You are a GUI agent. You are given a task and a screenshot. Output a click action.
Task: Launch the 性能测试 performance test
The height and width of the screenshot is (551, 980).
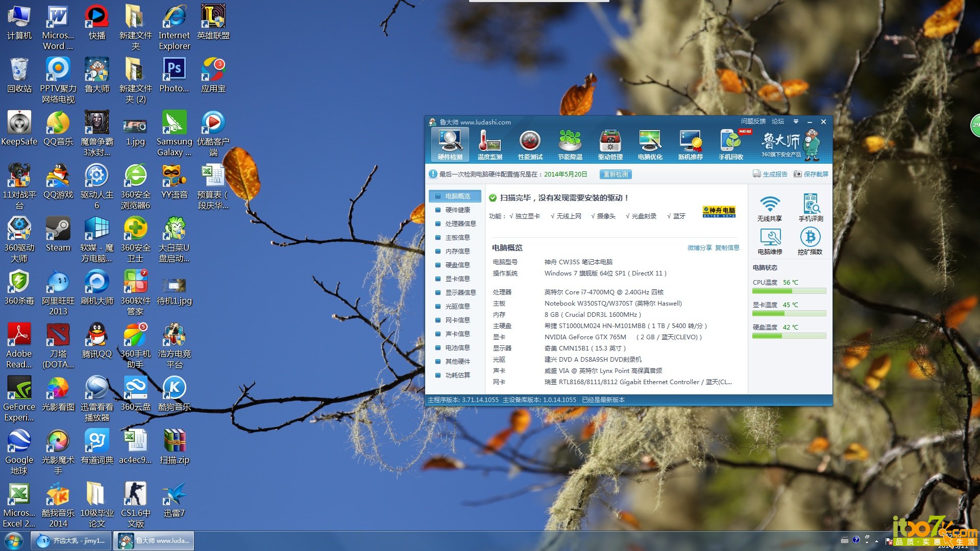pos(530,144)
